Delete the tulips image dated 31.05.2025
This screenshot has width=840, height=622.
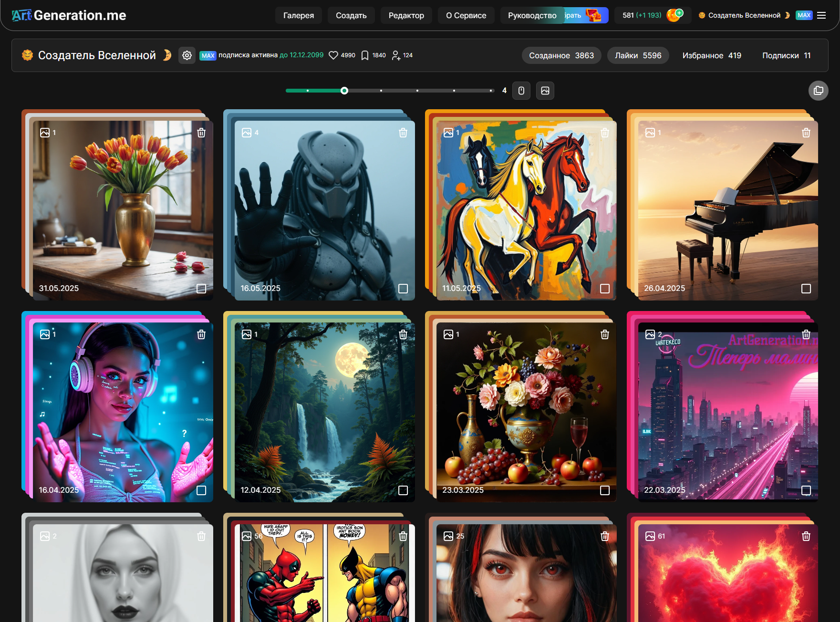(201, 133)
